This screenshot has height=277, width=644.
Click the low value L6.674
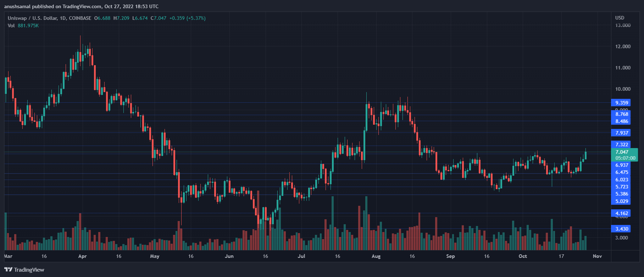(140, 18)
